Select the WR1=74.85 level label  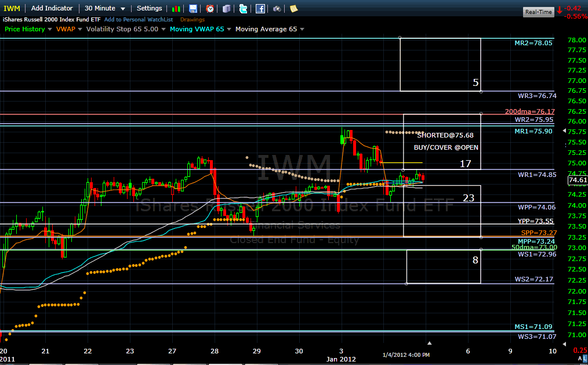pos(537,175)
